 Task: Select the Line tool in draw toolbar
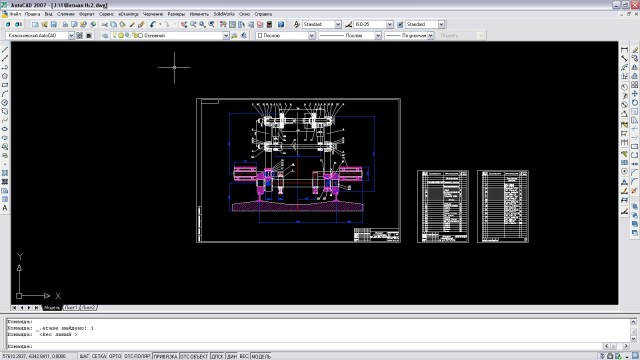click(x=5, y=50)
